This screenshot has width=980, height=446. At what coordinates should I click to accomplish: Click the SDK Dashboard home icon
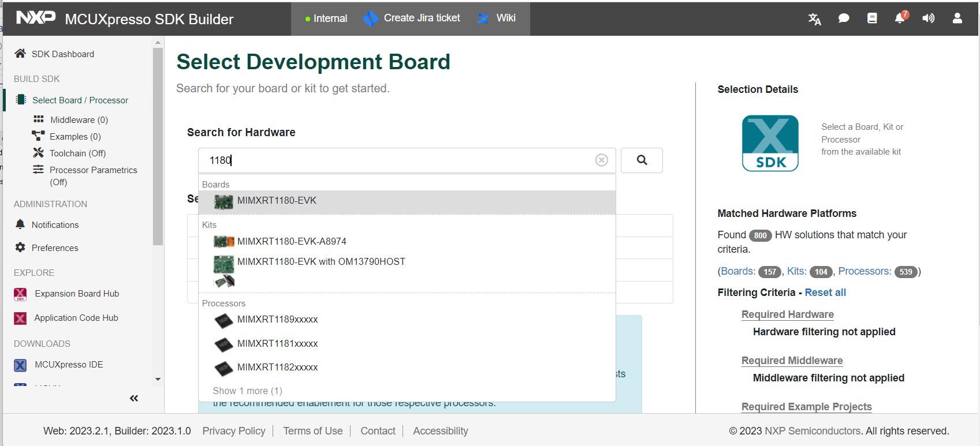[20, 54]
